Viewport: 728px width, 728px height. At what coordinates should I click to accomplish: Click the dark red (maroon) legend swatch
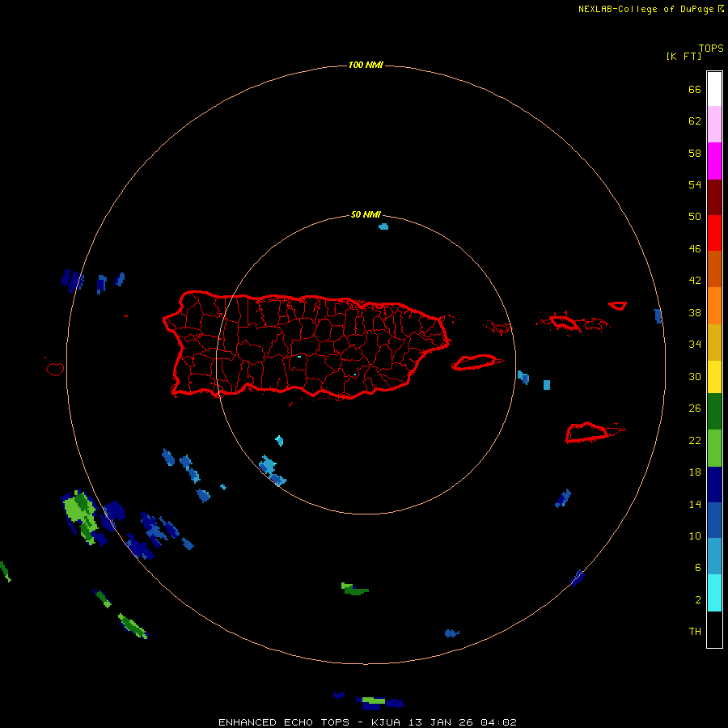pyautogui.click(x=714, y=197)
